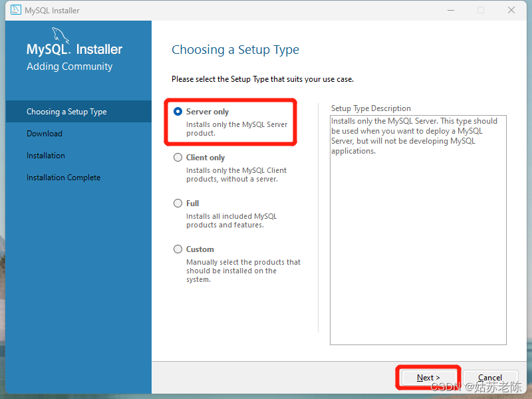
Task: Choose the Full setup type option
Action: 178,203
